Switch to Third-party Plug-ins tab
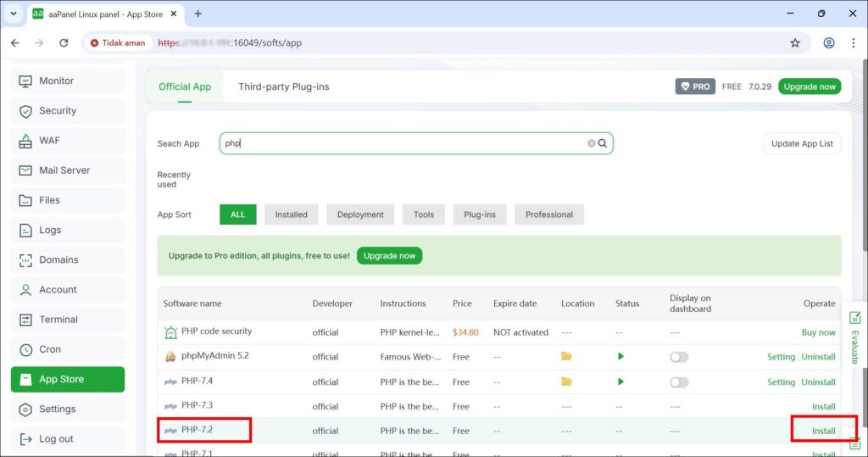 pos(283,86)
